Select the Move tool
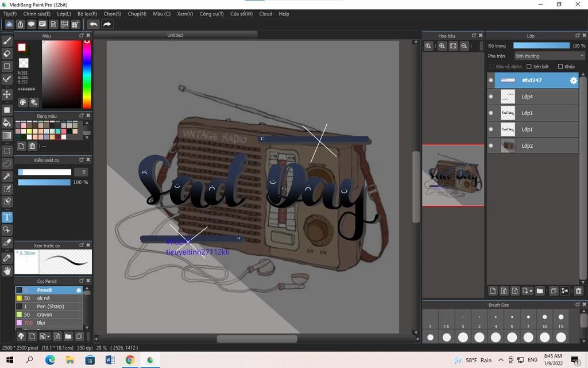This screenshot has width=588, height=368. click(x=7, y=94)
